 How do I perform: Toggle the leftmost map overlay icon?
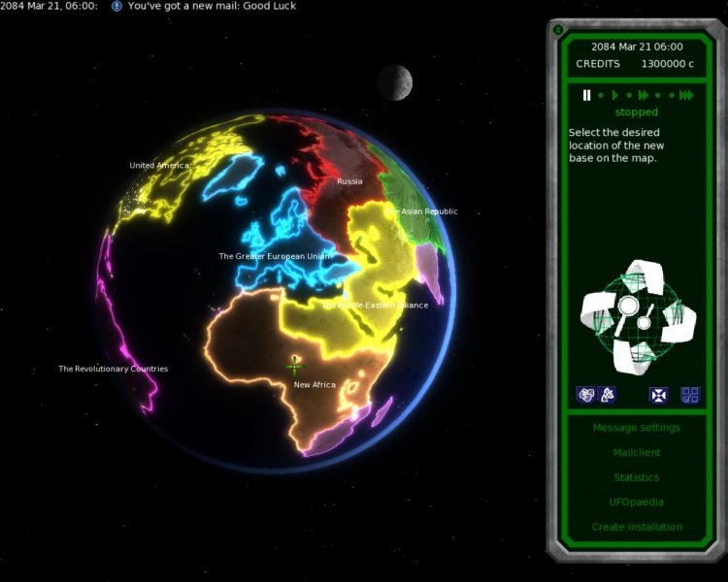pyautogui.click(x=585, y=395)
